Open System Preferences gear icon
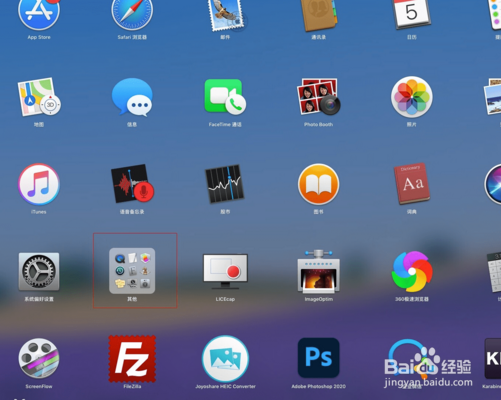Image resolution: width=501 pixels, height=400 pixels. 39,271
